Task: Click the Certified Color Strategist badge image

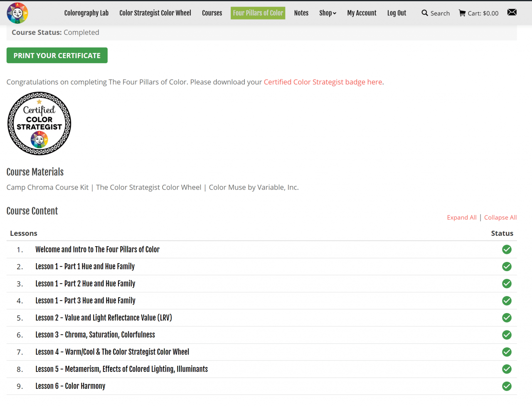Action: tap(39, 123)
